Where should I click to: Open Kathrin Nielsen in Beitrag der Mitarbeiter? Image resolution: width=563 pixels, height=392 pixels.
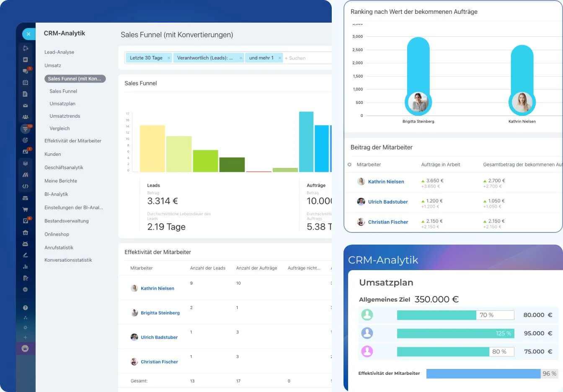click(386, 182)
